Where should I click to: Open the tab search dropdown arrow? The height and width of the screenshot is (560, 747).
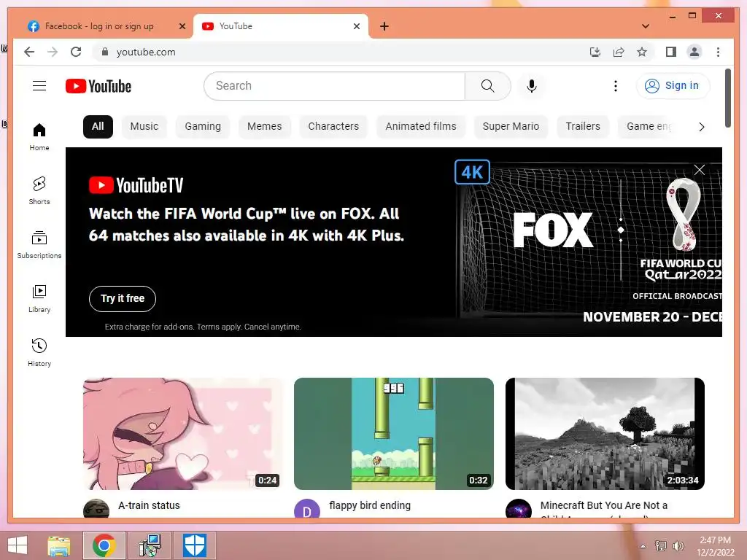click(645, 26)
